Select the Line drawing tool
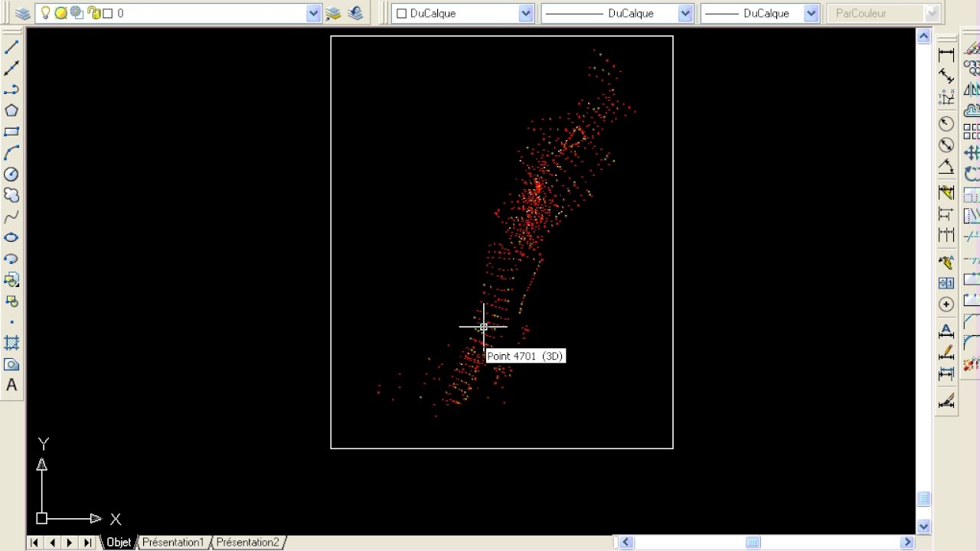 click(11, 47)
